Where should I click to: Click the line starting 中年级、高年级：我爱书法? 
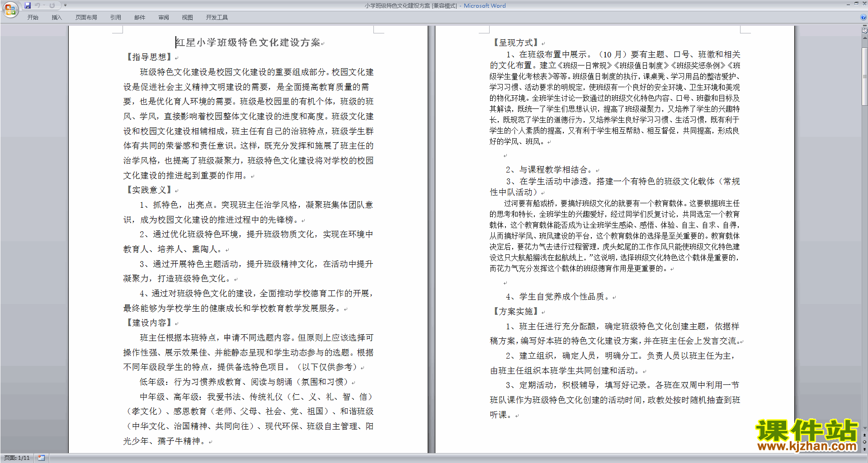click(256, 397)
